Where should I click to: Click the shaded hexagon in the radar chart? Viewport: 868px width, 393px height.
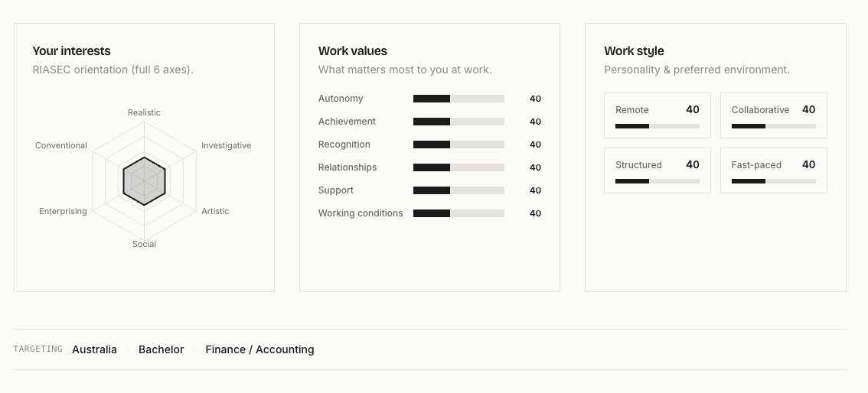tap(144, 181)
